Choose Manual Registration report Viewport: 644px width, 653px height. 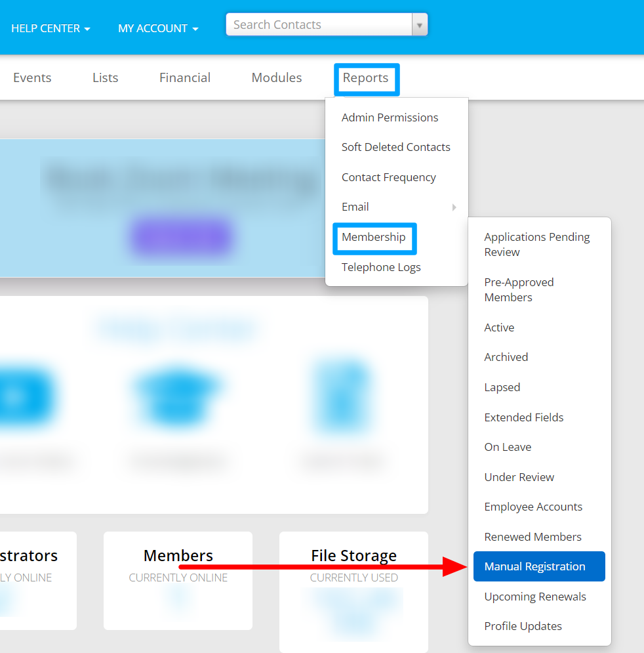[539, 566]
